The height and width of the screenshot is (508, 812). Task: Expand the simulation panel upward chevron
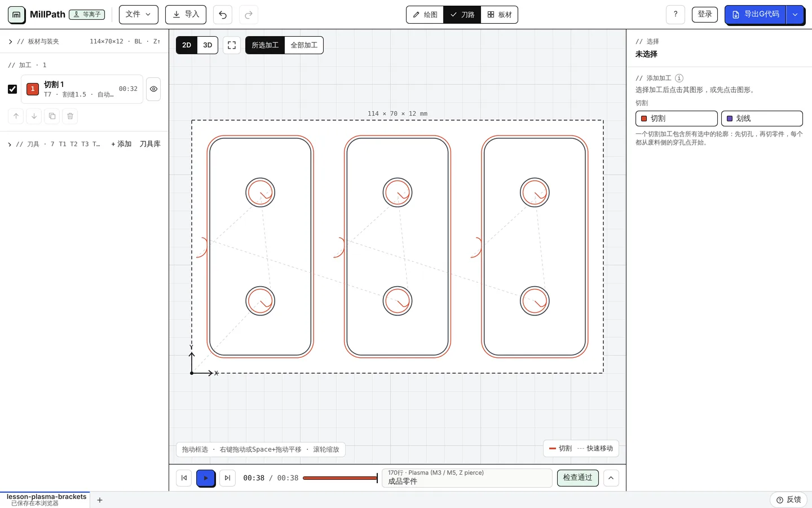pos(611,478)
